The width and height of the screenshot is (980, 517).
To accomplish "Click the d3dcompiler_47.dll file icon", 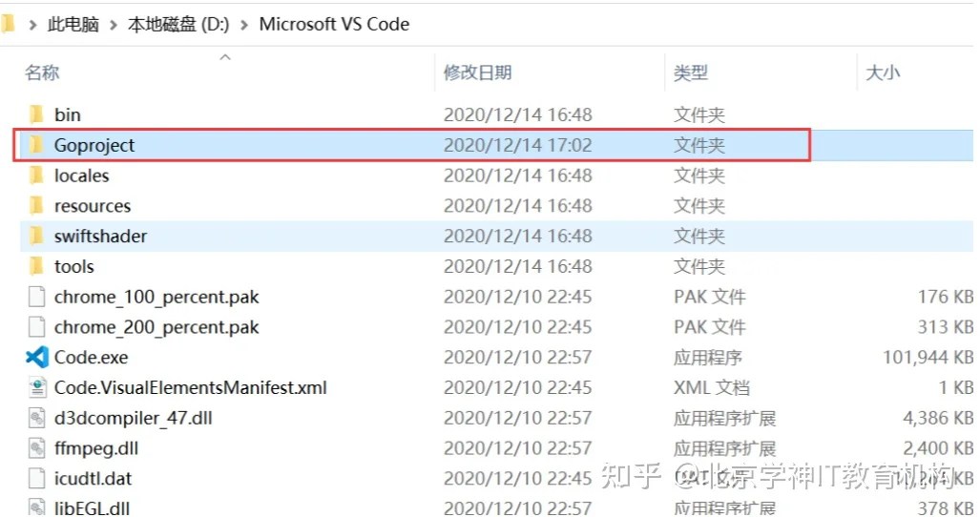I will pyautogui.click(x=37, y=418).
